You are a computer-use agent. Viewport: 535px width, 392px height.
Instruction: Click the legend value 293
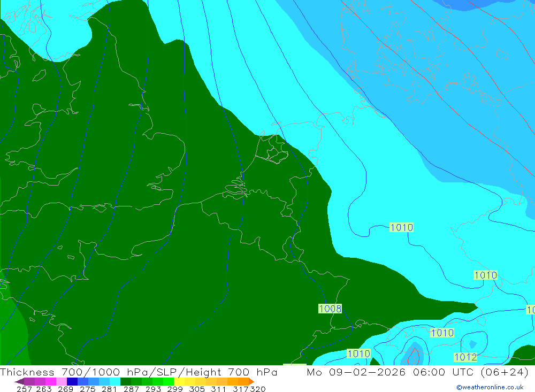click(153, 389)
